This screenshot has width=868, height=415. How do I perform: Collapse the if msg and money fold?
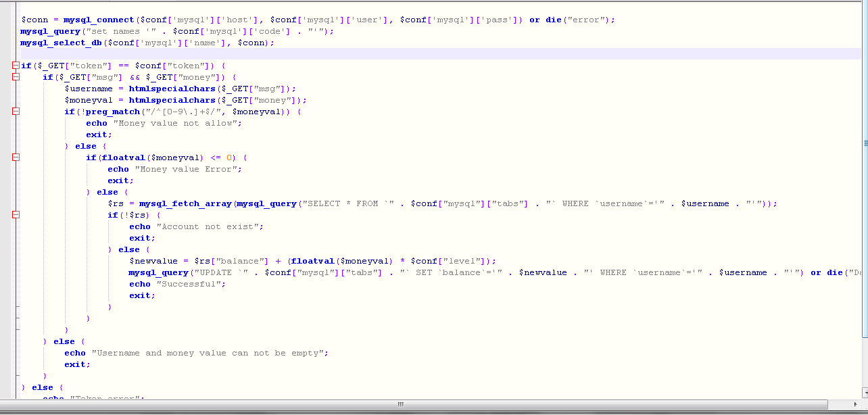point(16,77)
